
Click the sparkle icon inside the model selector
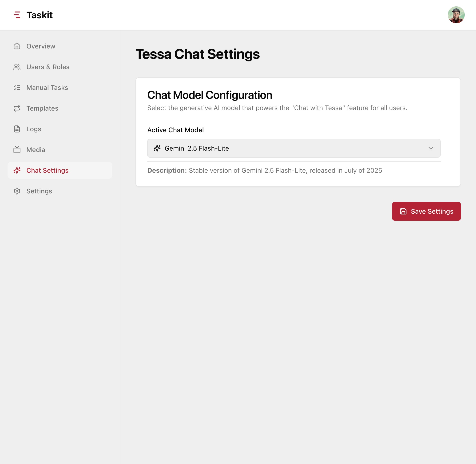[157, 148]
